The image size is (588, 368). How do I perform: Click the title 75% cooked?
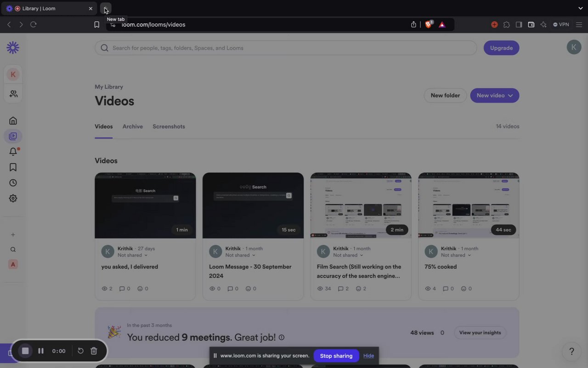(x=441, y=267)
